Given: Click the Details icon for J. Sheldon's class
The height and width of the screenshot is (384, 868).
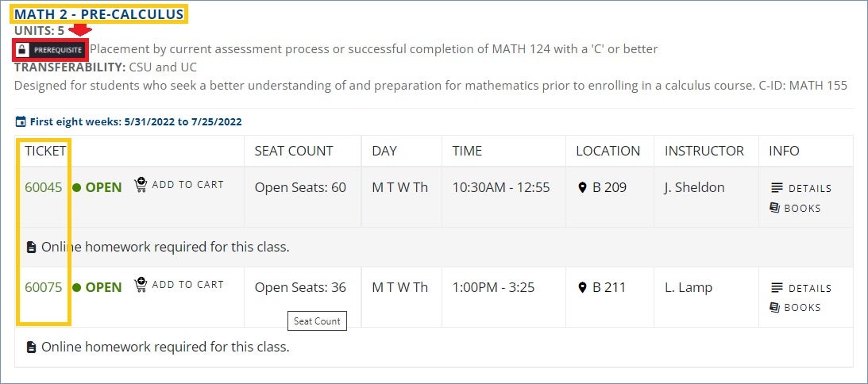Looking at the screenshot, I should click(x=777, y=188).
